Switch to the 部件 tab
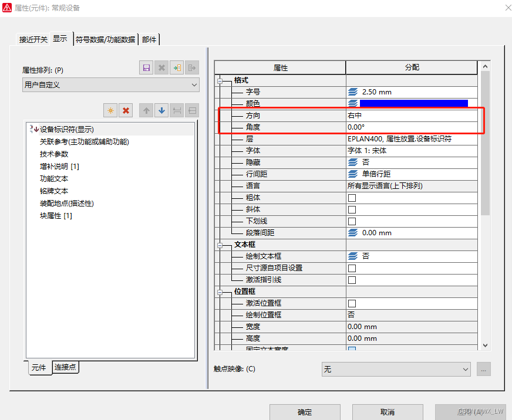The height and width of the screenshot is (420, 512). [149, 39]
